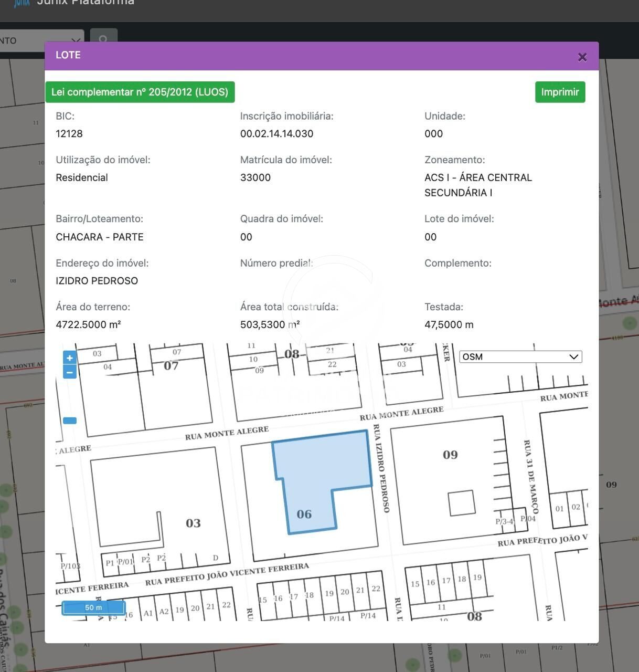Close the LOTE dialog
The height and width of the screenshot is (672, 639).
point(582,57)
